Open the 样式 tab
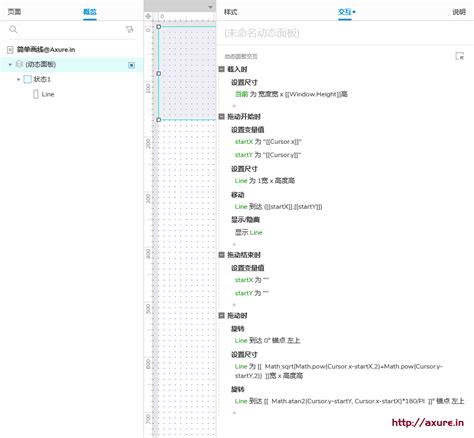The image size is (474, 438). [x=230, y=12]
